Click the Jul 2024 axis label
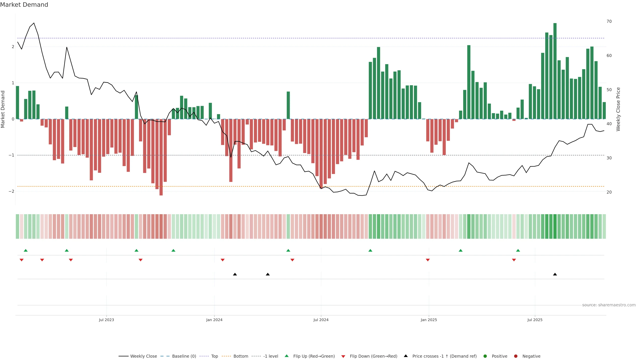 (x=321, y=320)
